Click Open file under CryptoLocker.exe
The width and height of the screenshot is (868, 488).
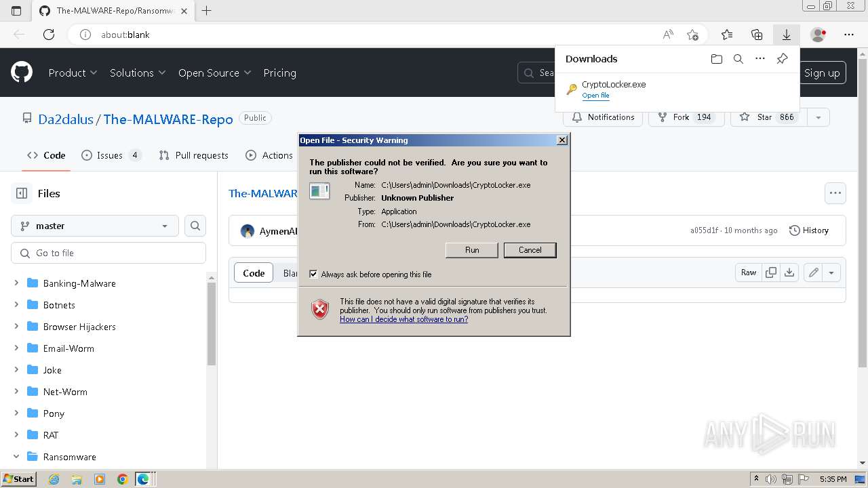tap(595, 96)
